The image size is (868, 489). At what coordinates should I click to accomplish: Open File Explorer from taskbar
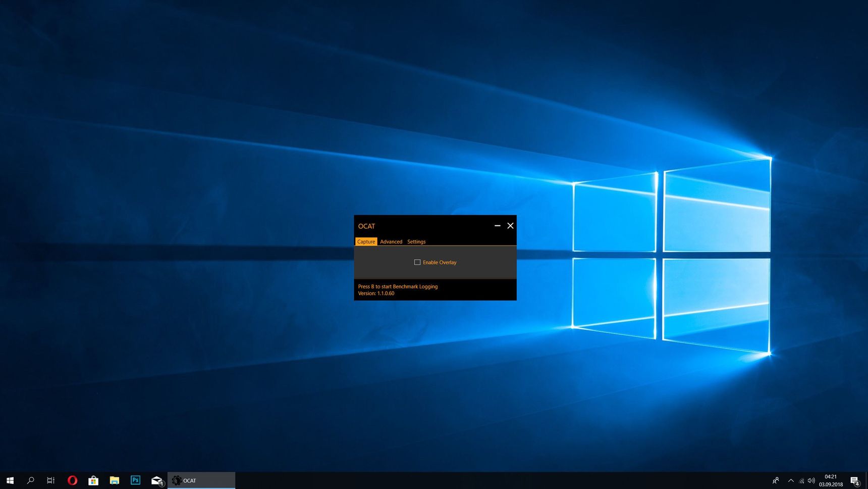(115, 480)
